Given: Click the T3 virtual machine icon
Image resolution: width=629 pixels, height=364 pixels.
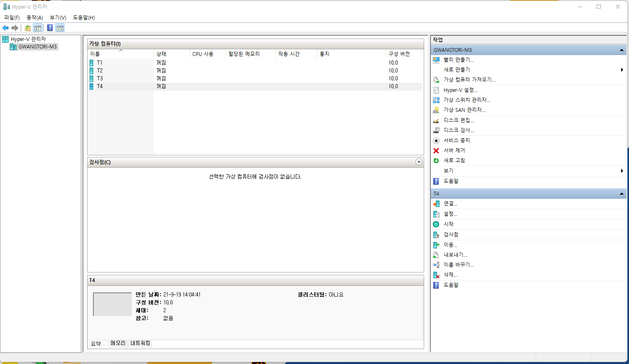Looking at the screenshot, I should 92,79.
